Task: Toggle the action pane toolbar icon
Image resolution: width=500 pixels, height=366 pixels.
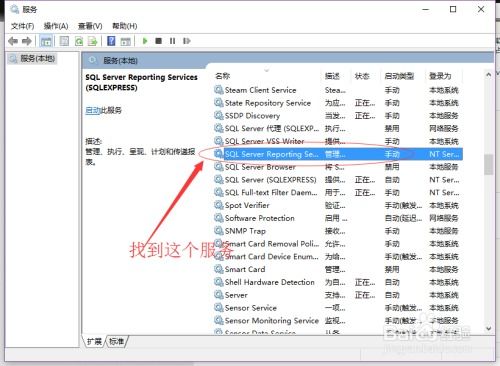Action: [x=125, y=41]
